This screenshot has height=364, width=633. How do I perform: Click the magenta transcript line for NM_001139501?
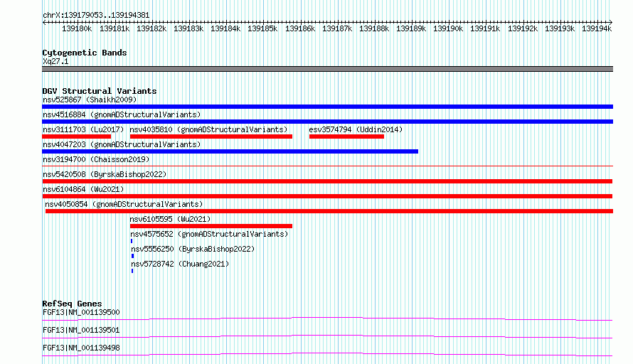[x=327, y=336]
